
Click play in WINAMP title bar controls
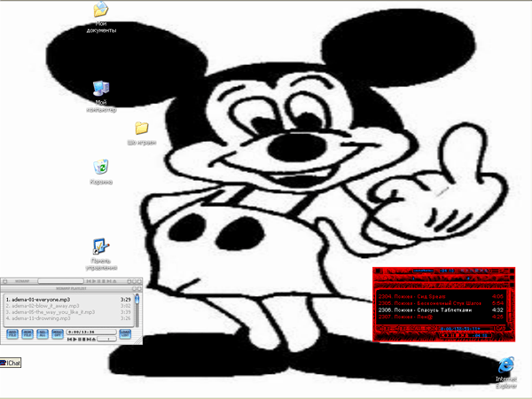(x=94, y=281)
